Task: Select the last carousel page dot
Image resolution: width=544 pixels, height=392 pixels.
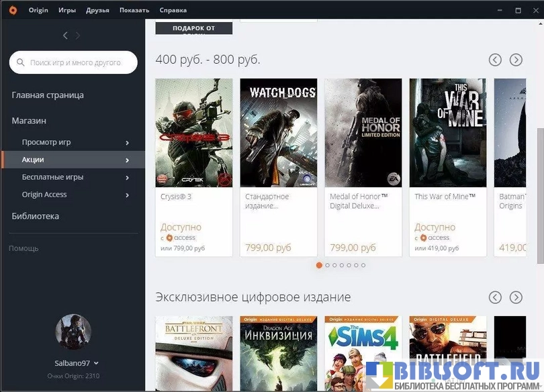Action: click(x=363, y=265)
